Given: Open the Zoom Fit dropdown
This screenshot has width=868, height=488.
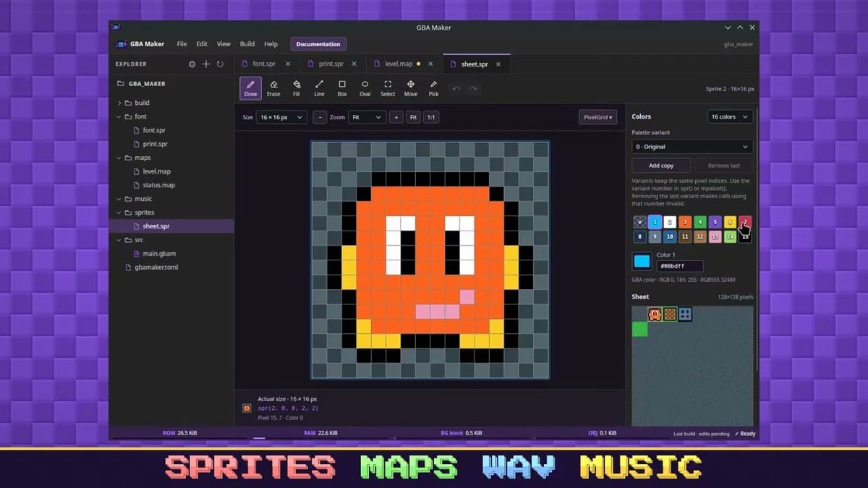Looking at the screenshot, I should 367,117.
